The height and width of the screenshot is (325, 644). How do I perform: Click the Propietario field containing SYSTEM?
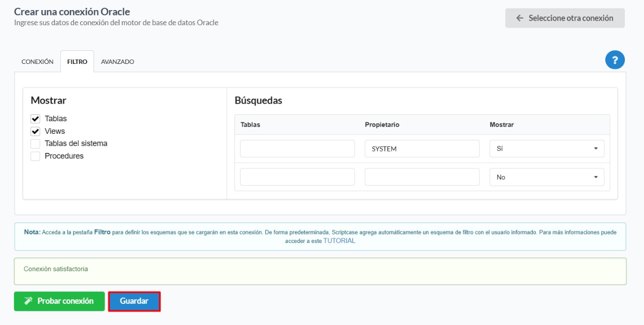422,149
